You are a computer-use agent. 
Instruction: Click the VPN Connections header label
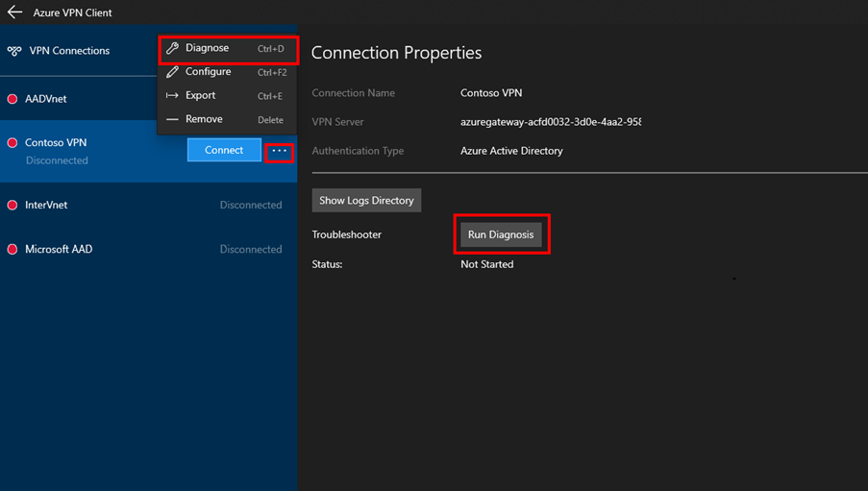tap(70, 50)
